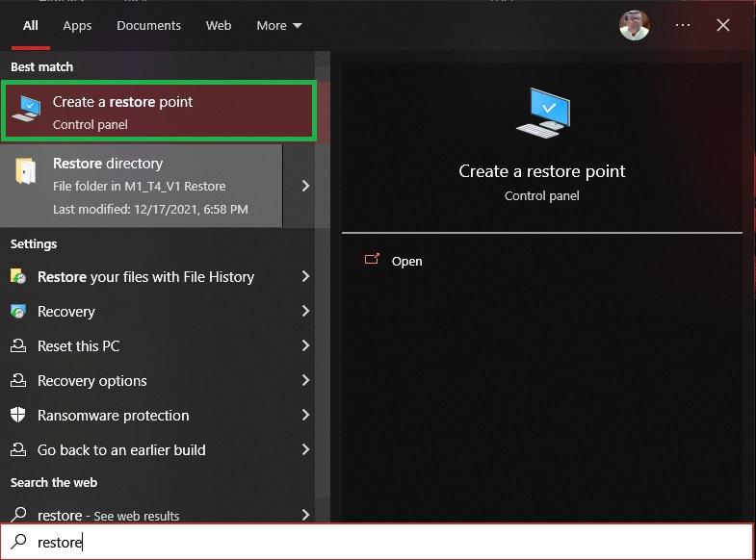
Task: Click the restore point computer icon in Best match
Action: pyautogui.click(x=27, y=108)
